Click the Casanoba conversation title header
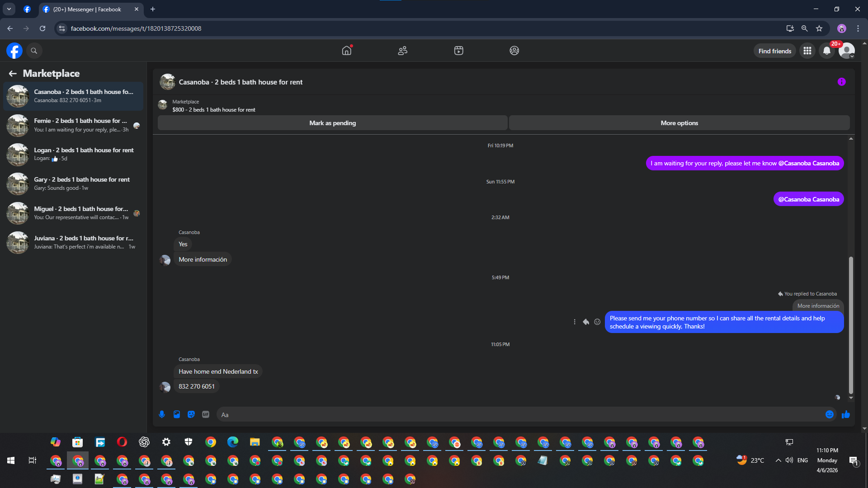868x488 pixels. 241,82
